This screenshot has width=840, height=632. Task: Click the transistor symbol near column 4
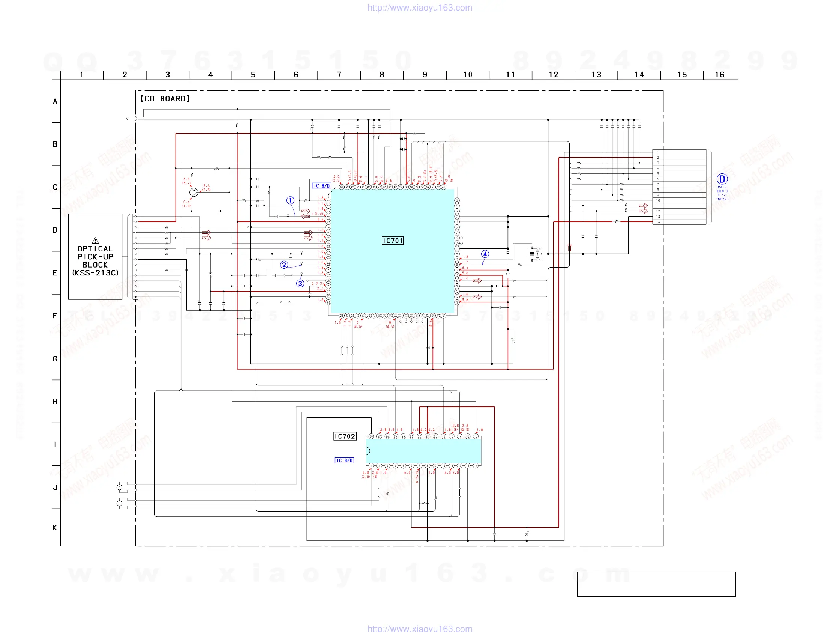pyautogui.click(x=193, y=192)
